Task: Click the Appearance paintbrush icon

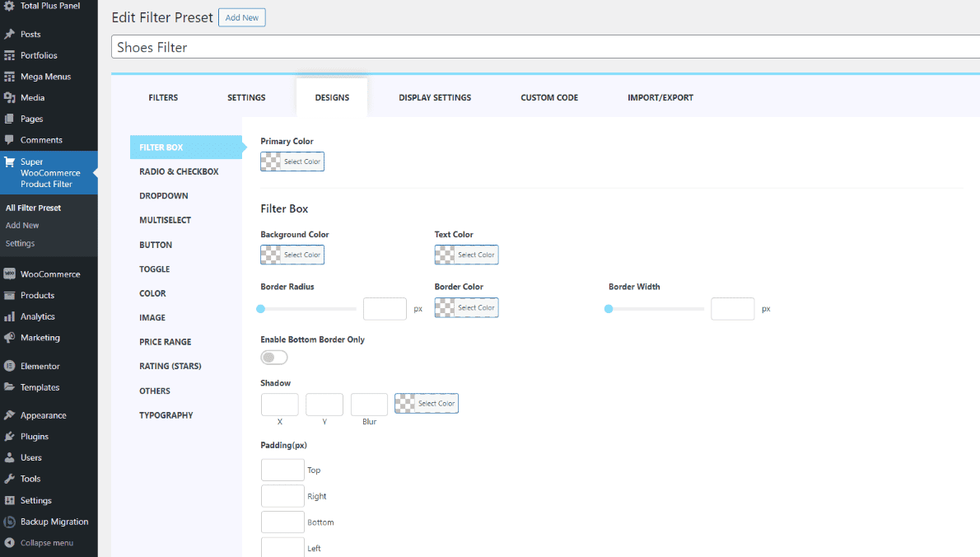Action: coord(9,415)
